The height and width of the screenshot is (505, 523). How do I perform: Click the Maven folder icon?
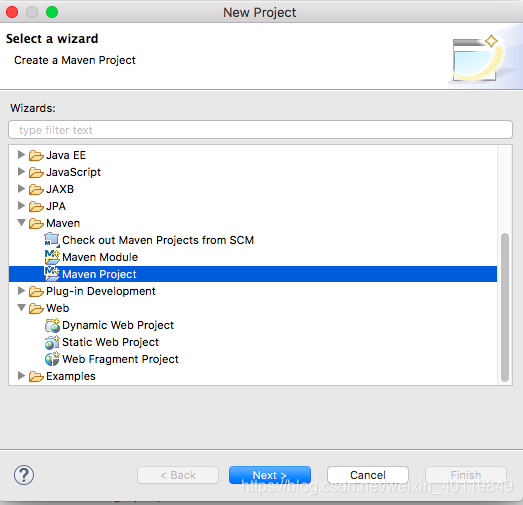36,223
